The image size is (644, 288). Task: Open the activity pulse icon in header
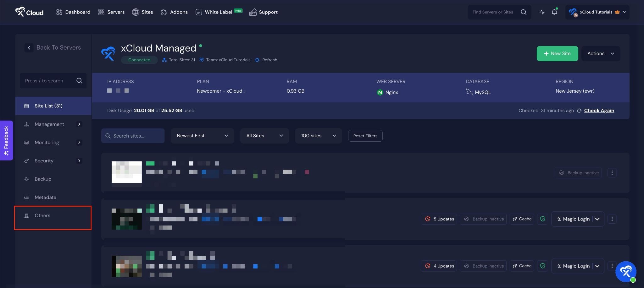click(x=542, y=12)
